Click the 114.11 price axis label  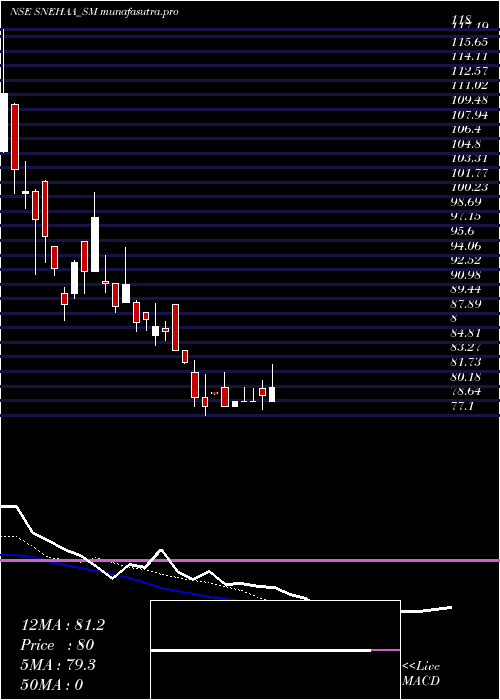coord(469,56)
